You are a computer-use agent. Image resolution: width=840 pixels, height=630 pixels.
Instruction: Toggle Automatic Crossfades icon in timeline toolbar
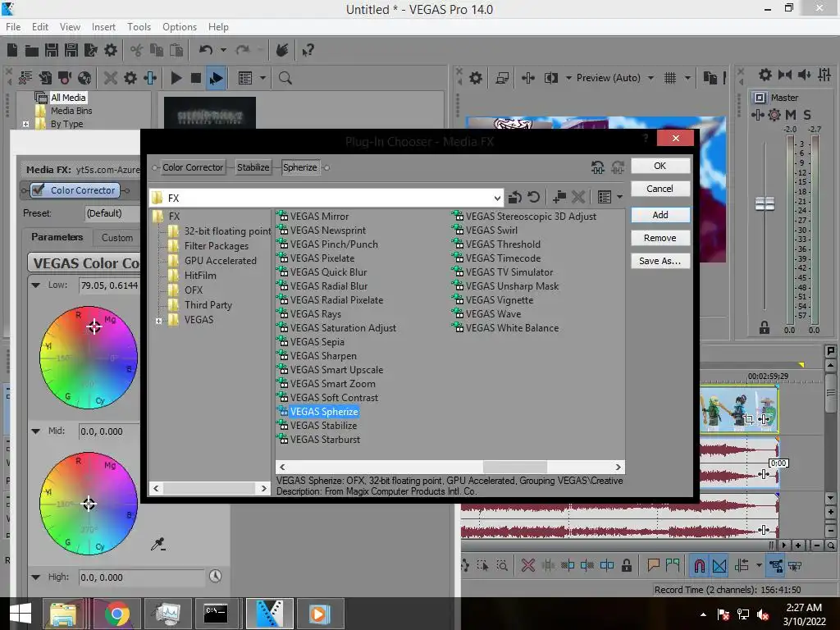pos(719,566)
